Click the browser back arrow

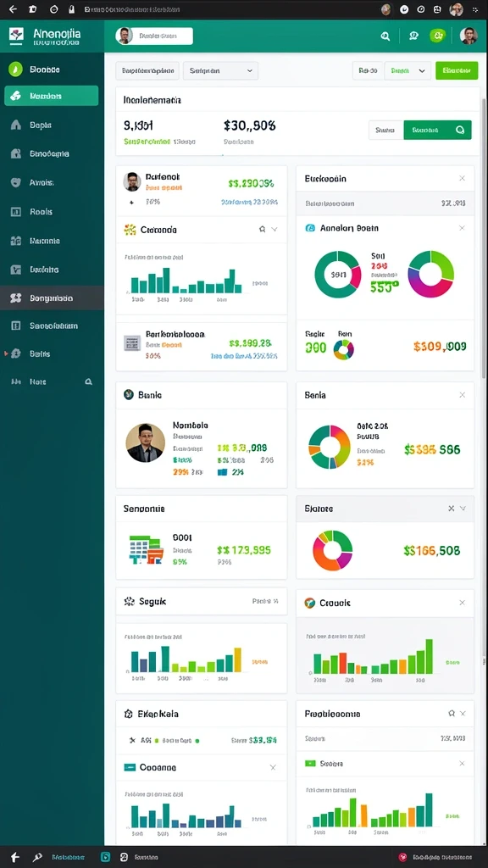pyautogui.click(x=13, y=9)
